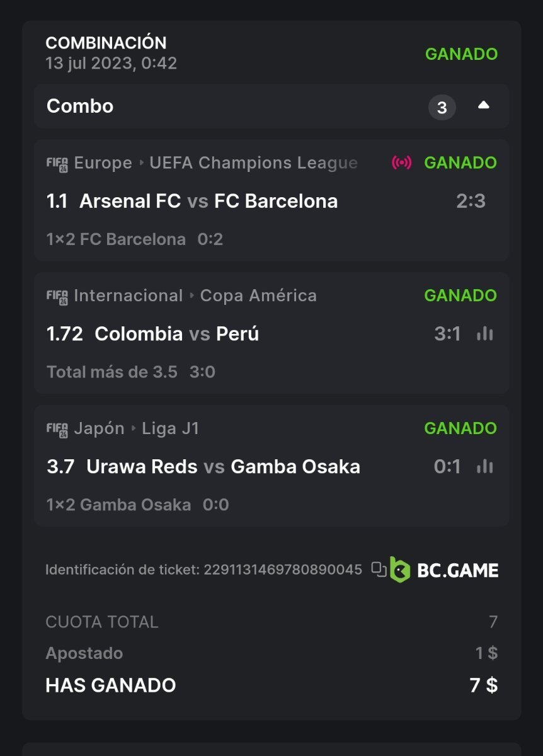Open statistics icon for Urawa Reds match
This screenshot has height=756, width=543.
(484, 467)
